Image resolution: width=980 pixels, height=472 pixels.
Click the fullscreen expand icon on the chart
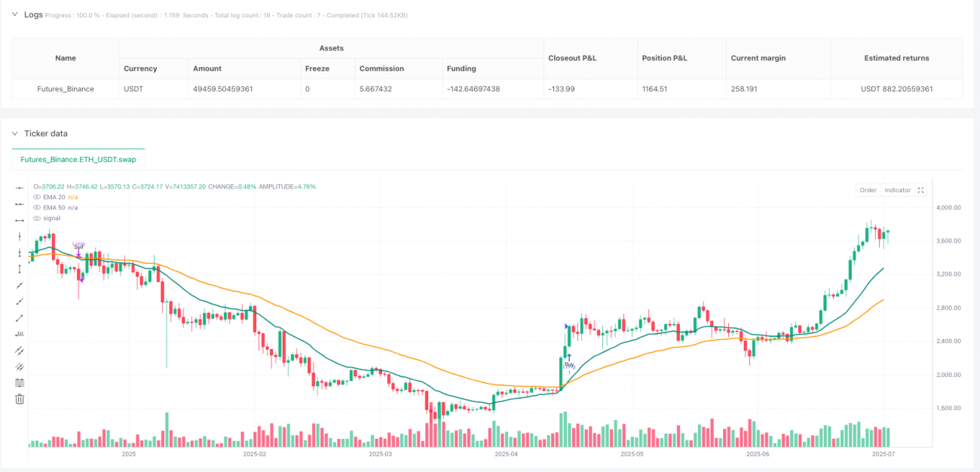pos(921,190)
